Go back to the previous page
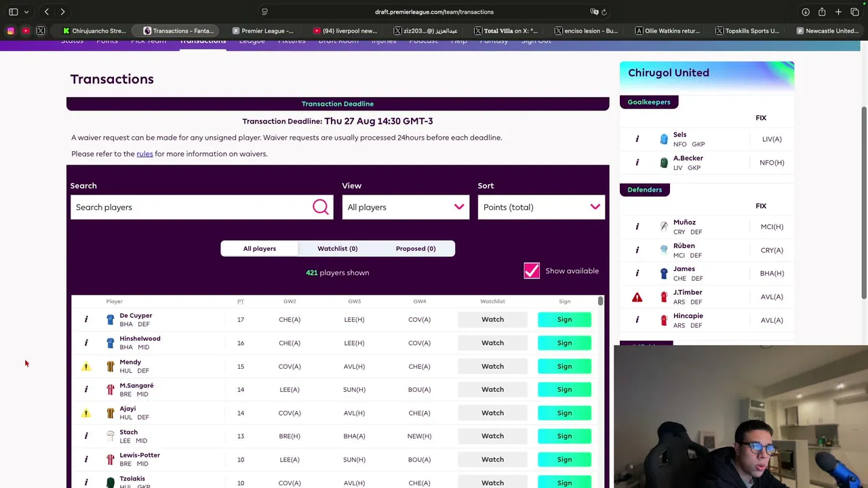This screenshot has height=488, width=868. (46, 12)
